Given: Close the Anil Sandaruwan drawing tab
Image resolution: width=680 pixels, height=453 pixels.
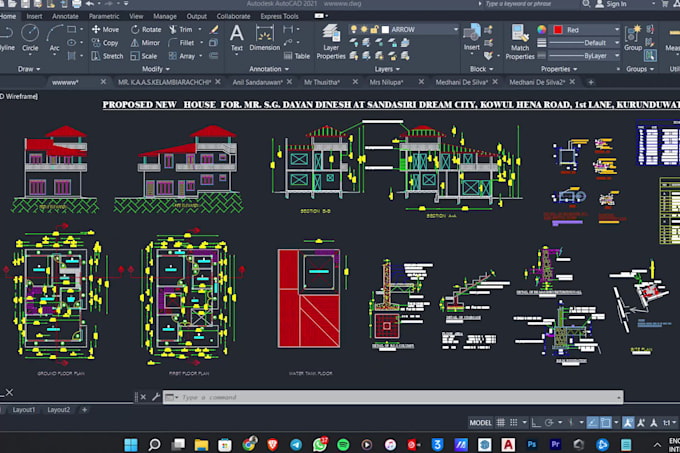Looking at the screenshot, I should pos(289,81).
